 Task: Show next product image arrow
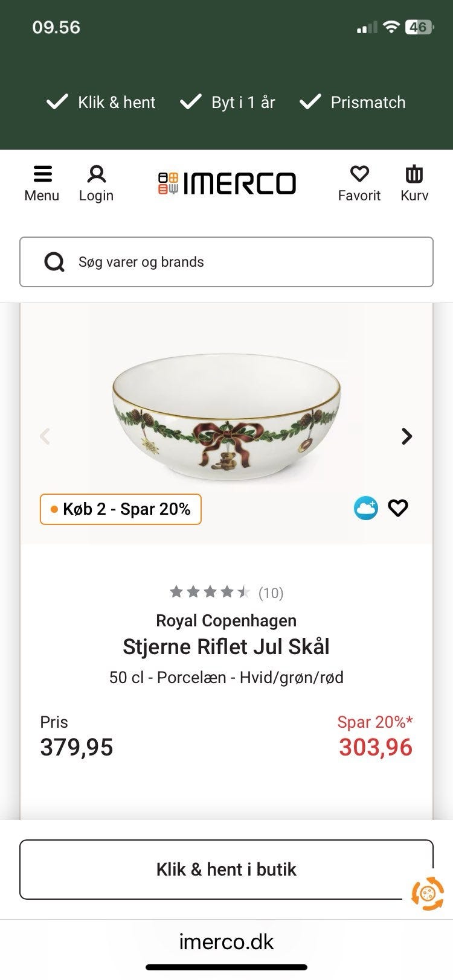[407, 436]
